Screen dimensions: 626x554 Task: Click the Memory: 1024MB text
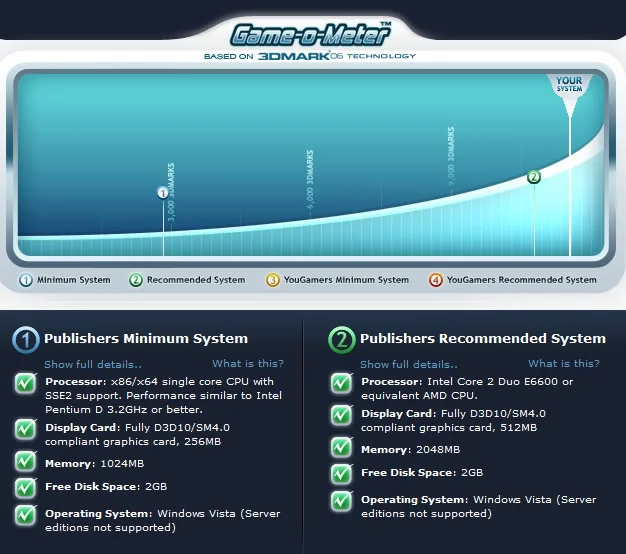point(95,464)
